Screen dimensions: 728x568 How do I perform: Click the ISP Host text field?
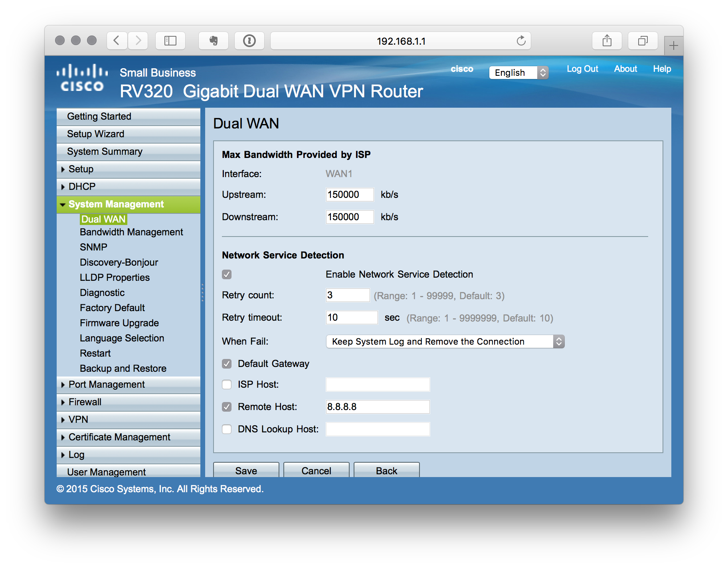[x=378, y=385]
